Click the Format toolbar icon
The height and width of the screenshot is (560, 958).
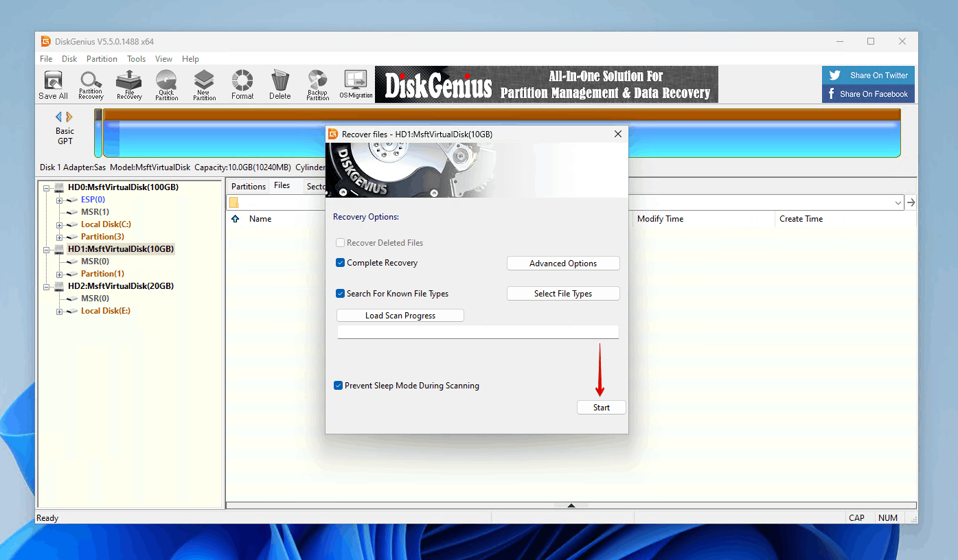242,85
